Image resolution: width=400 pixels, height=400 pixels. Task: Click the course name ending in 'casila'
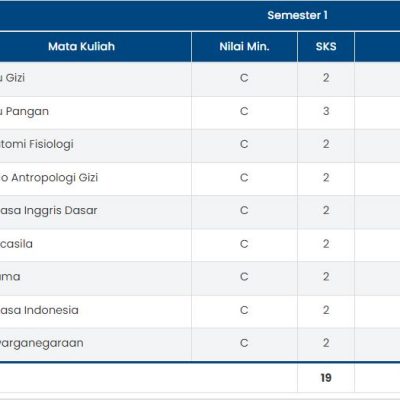click(16, 244)
